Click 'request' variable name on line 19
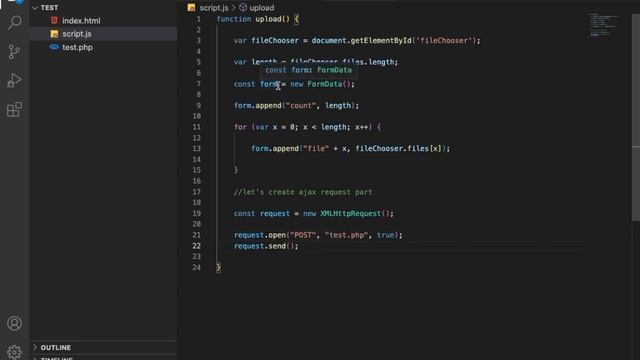640x360 pixels. pyautogui.click(x=275, y=213)
